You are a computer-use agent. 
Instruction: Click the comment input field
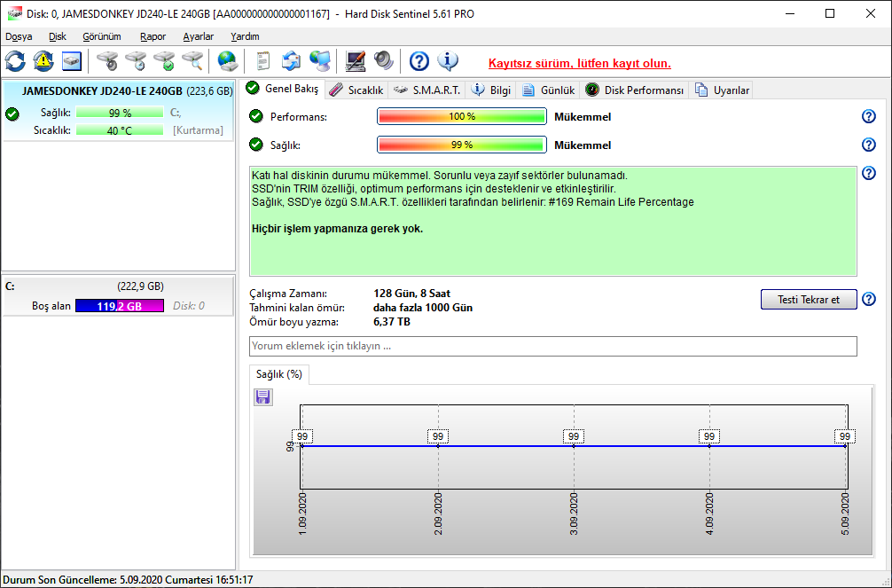552,346
